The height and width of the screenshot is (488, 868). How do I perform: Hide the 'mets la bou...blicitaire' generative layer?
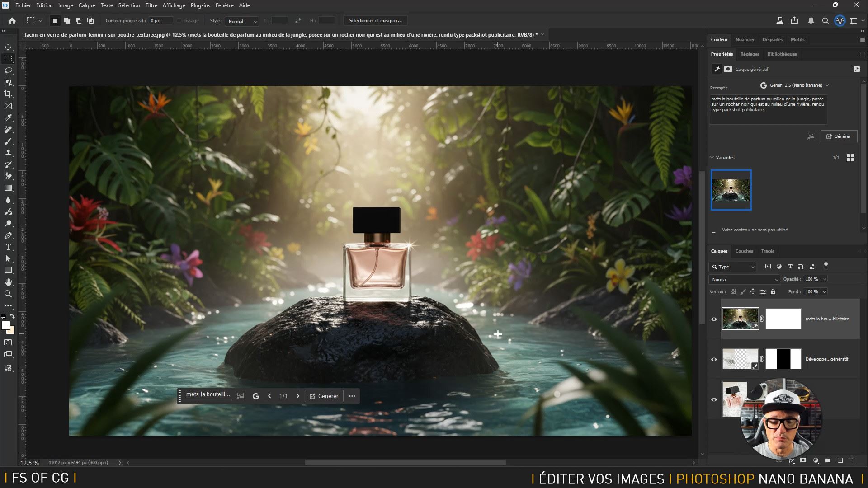click(714, 319)
